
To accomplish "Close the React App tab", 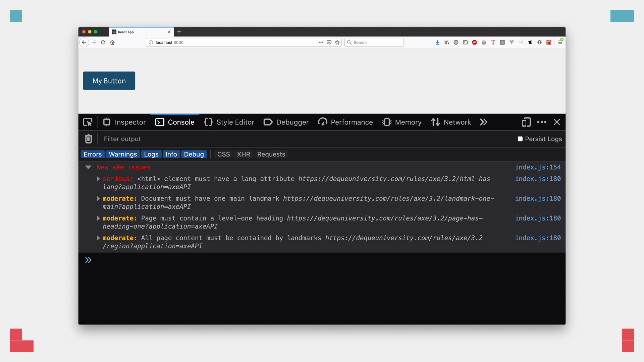I will pos(169,32).
